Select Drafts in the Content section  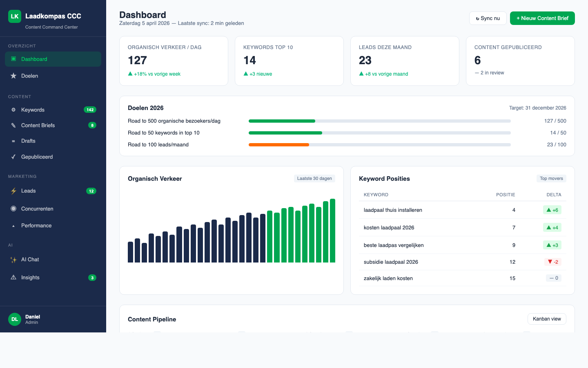coord(28,141)
